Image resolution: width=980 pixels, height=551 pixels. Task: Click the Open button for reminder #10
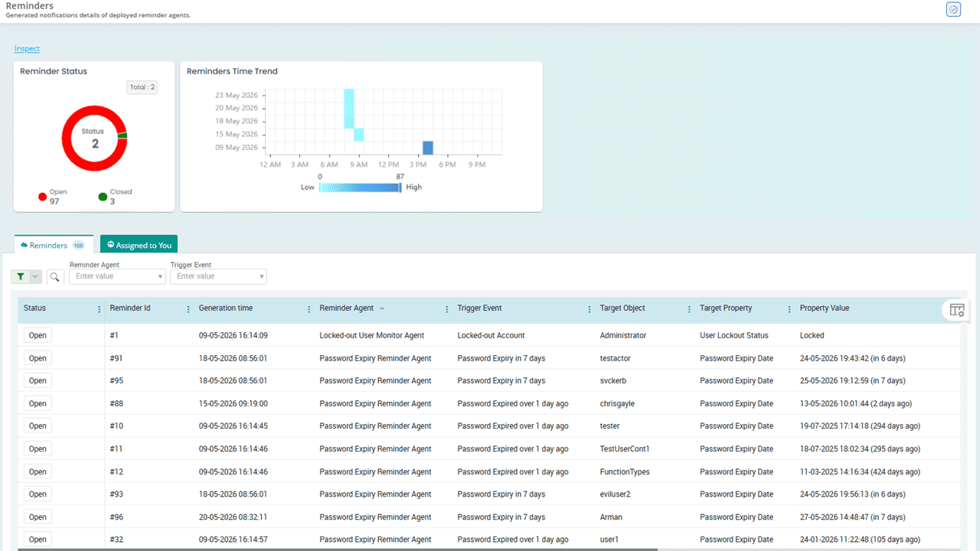(x=38, y=426)
